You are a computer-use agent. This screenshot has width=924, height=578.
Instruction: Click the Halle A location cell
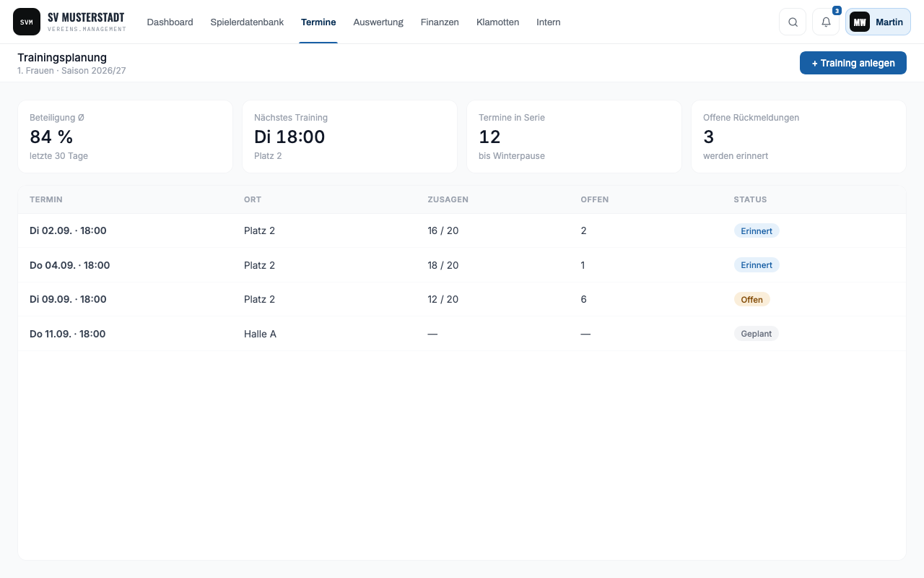tap(260, 334)
